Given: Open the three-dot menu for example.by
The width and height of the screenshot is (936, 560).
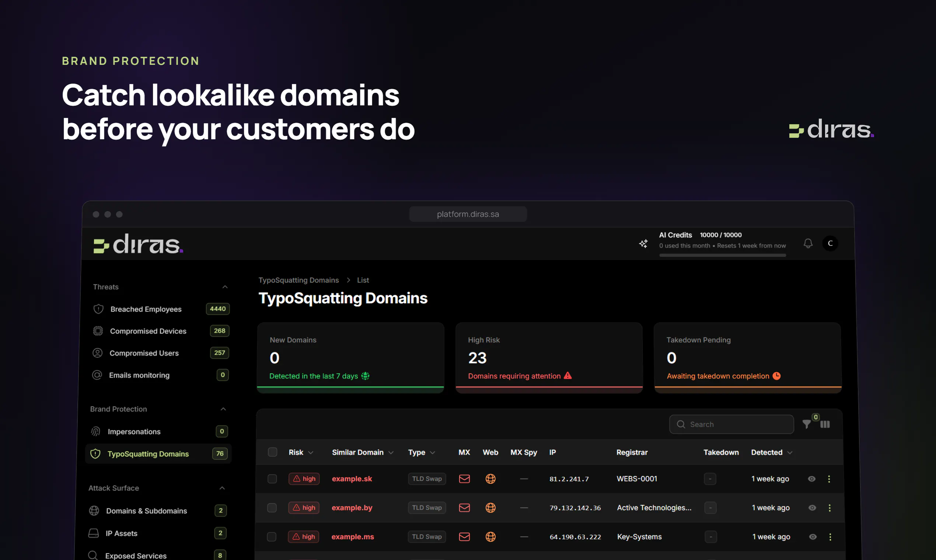Looking at the screenshot, I should click(830, 508).
